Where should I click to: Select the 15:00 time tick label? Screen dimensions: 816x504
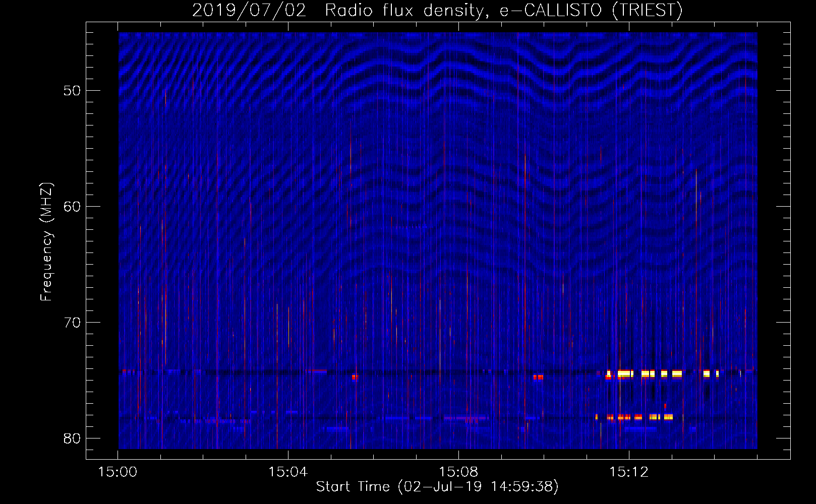pos(118,472)
